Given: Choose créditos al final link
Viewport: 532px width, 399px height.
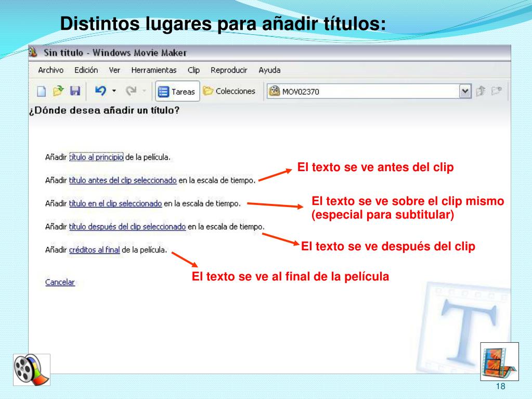Looking at the screenshot, I should [x=94, y=250].
